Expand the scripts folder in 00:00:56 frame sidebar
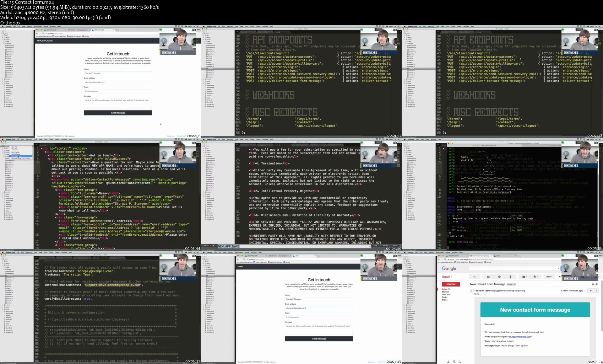The width and height of the screenshot is (603, 364). click(3, 79)
